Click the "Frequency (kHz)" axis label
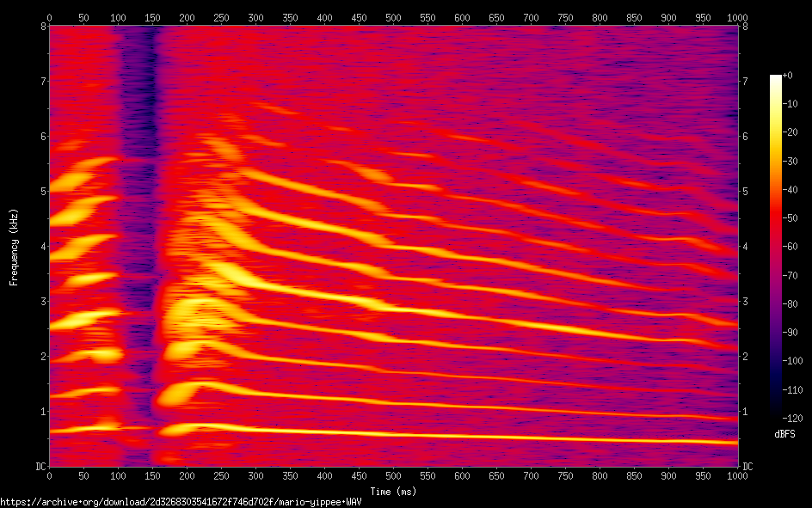This screenshot has width=812, height=508. pos(14,247)
